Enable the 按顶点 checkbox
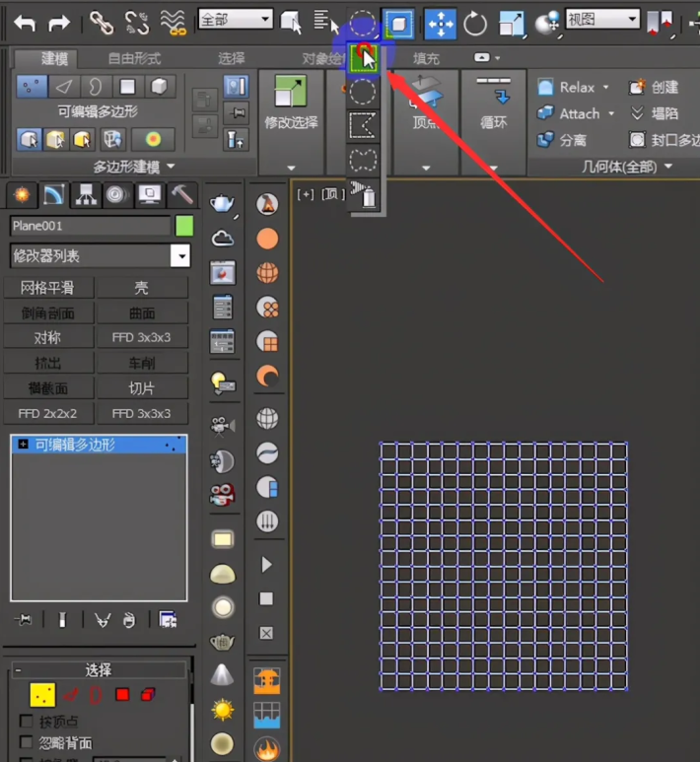 (27, 722)
